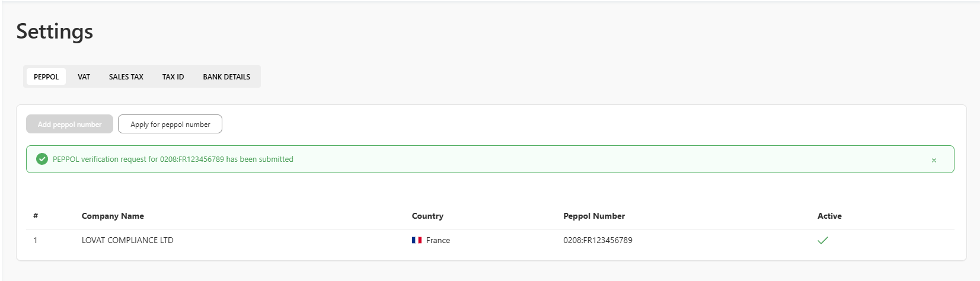This screenshot has width=980, height=281.
Task: Click the France flag icon
Action: (417, 240)
